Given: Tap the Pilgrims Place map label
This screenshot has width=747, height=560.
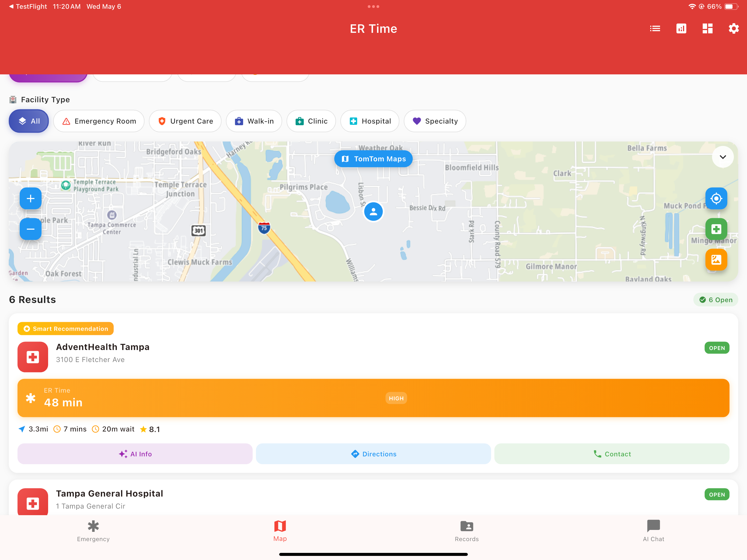Looking at the screenshot, I should (303, 187).
